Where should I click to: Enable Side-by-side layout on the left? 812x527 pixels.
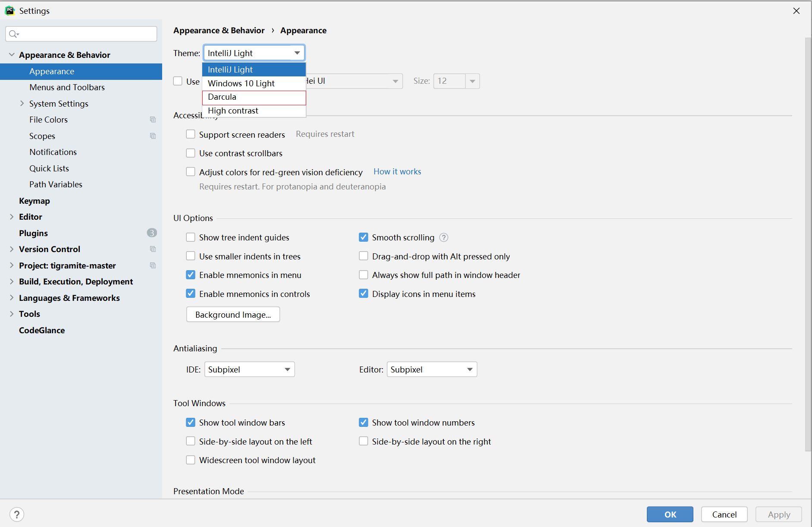pyautogui.click(x=191, y=441)
